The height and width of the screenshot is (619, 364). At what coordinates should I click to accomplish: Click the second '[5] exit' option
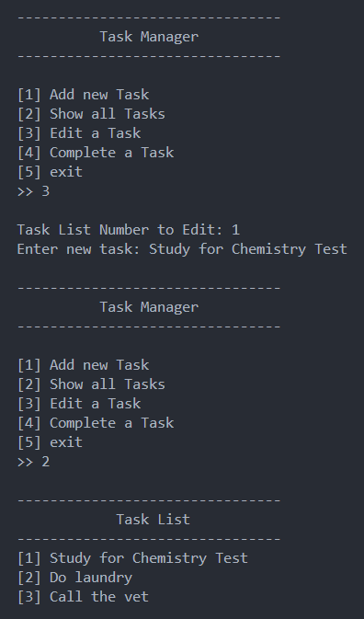(x=50, y=442)
